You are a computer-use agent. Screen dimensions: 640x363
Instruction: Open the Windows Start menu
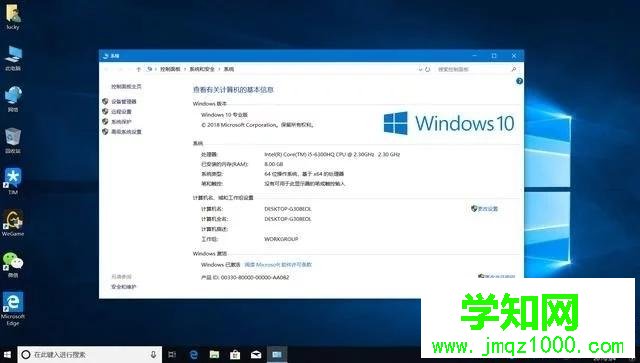7,354
